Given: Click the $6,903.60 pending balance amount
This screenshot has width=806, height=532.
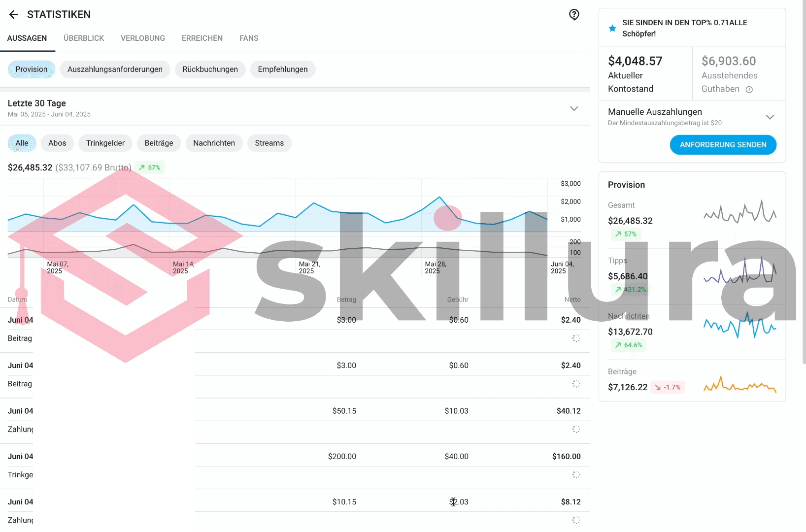Looking at the screenshot, I should [729, 61].
